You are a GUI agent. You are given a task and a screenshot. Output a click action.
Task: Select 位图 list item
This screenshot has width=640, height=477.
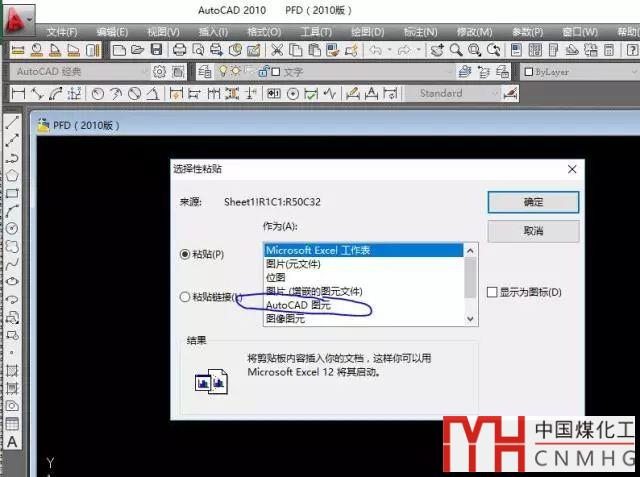(x=364, y=277)
